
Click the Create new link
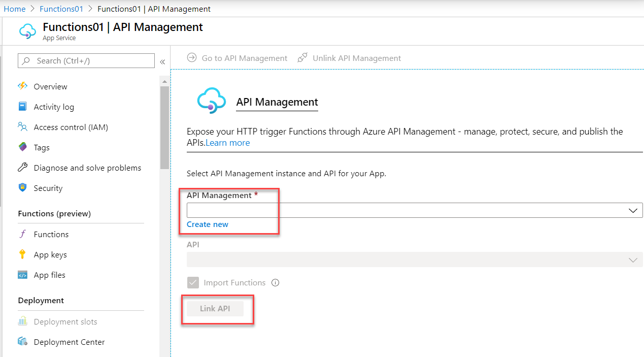(x=208, y=224)
